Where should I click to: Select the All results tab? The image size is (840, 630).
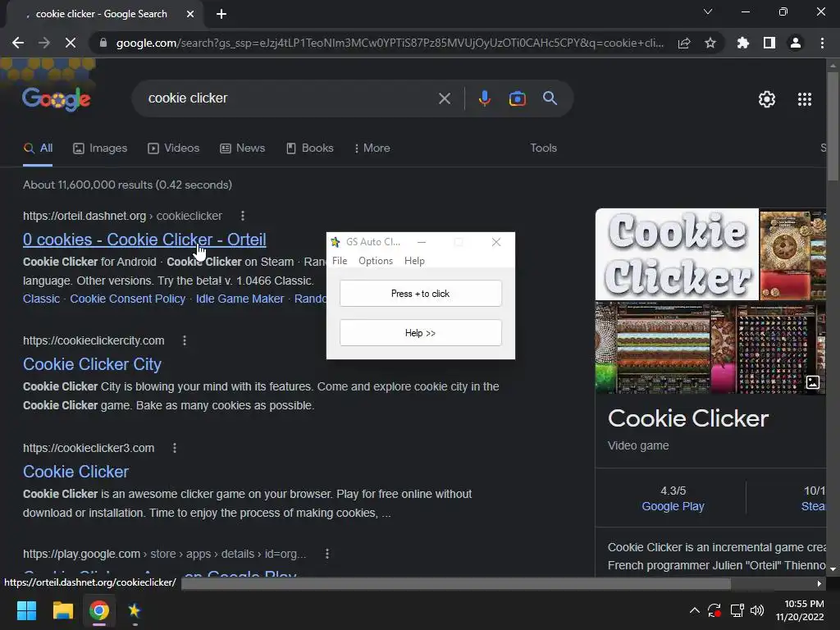[38, 148]
